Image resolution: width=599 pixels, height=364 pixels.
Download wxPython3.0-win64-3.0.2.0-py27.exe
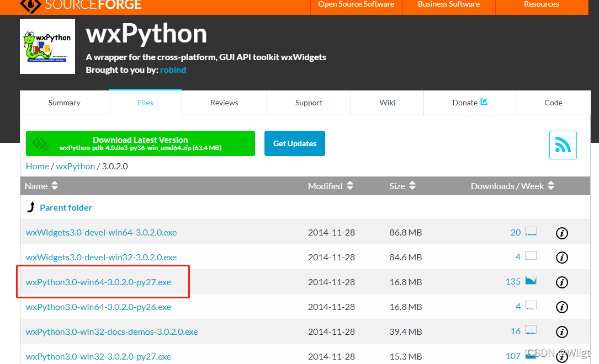98,282
